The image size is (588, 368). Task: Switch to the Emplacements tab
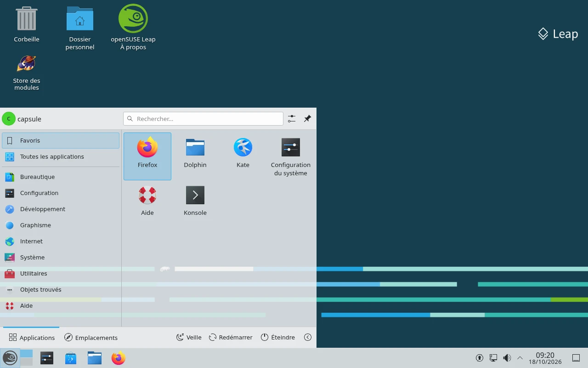coord(91,338)
